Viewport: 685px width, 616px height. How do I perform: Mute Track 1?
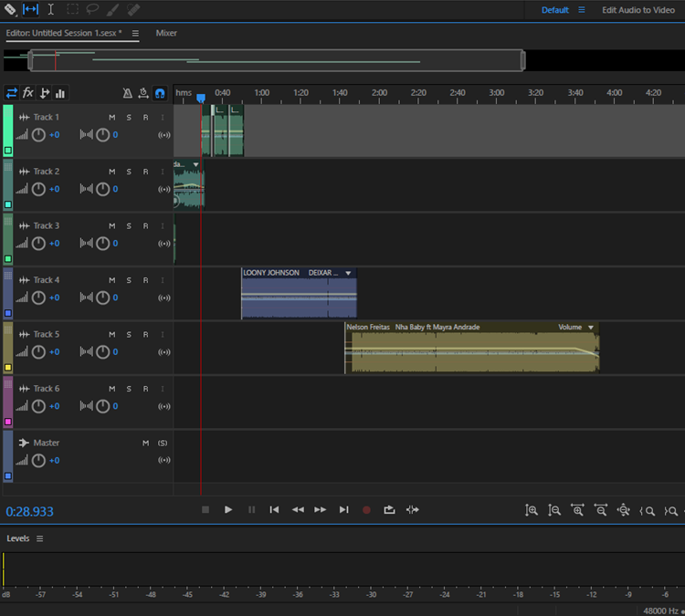click(x=112, y=118)
